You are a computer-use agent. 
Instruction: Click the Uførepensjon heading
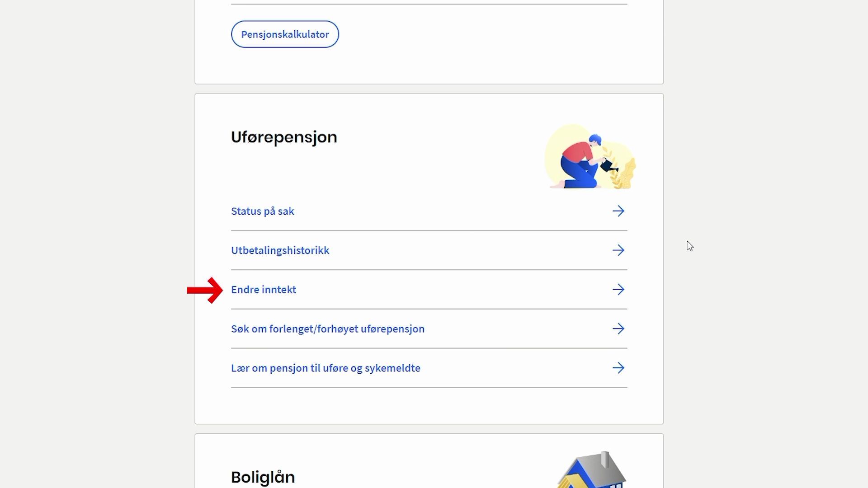pos(284,137)
